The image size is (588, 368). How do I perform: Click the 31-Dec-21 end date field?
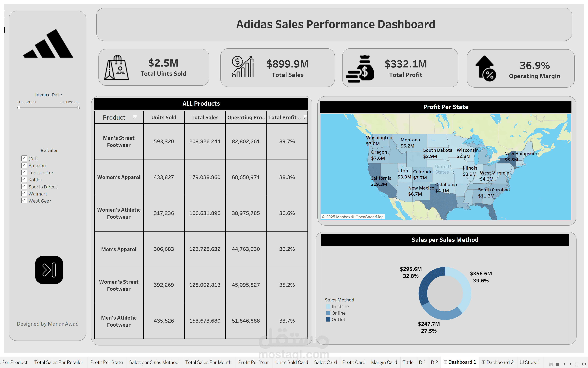click(70, 102)
